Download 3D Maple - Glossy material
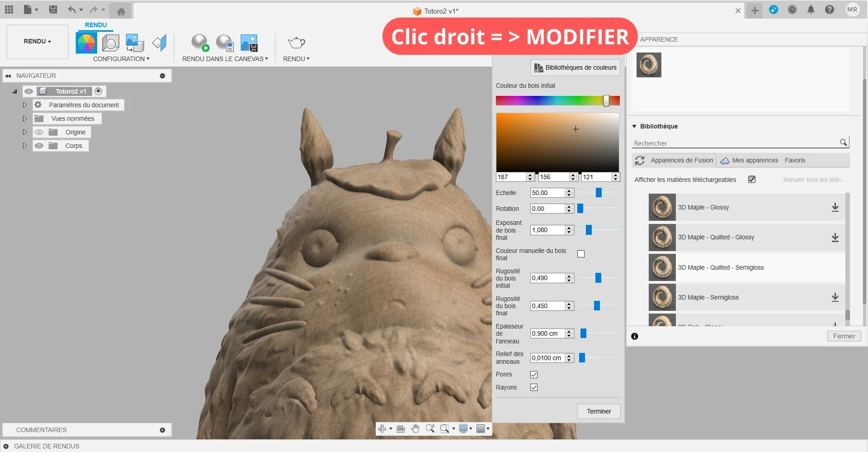This screenshot has width=868, height=452. pos(835,207)
